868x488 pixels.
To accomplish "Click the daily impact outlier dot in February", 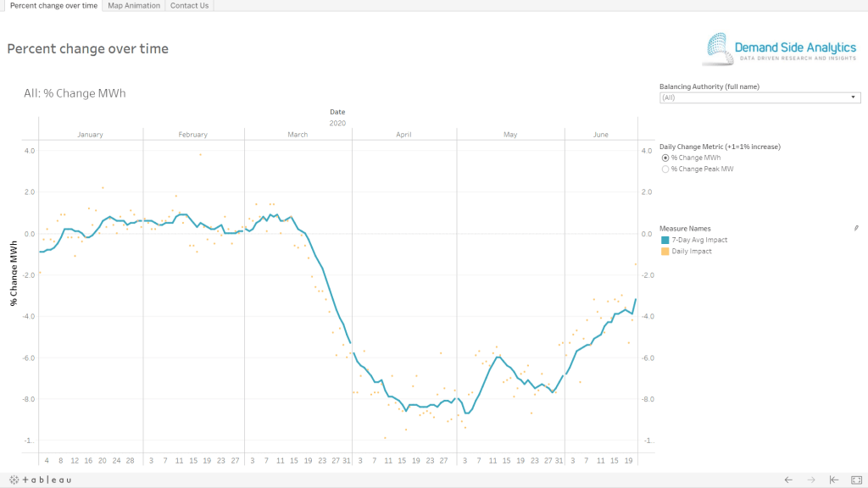I will 200,154.
